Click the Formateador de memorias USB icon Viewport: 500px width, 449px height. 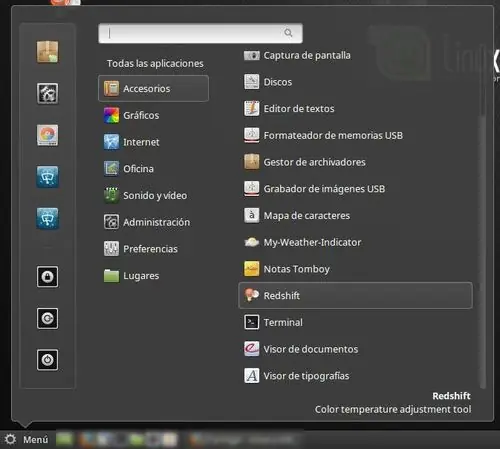(252, 135)
